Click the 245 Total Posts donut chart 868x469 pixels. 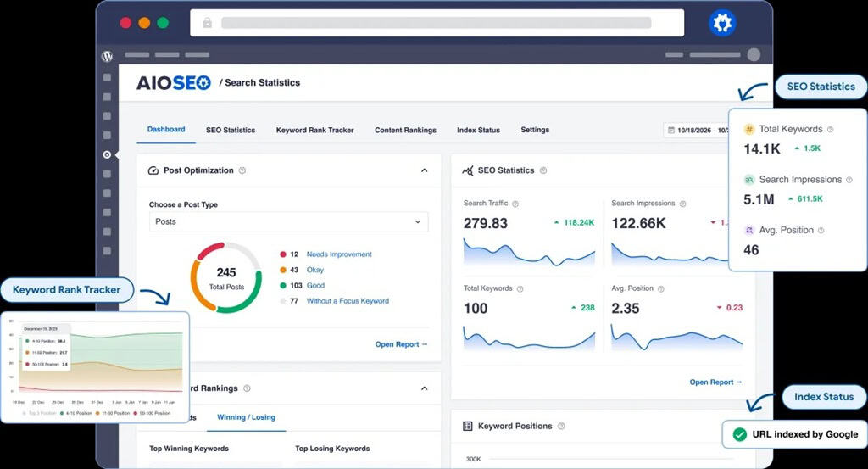coord(225,277)
